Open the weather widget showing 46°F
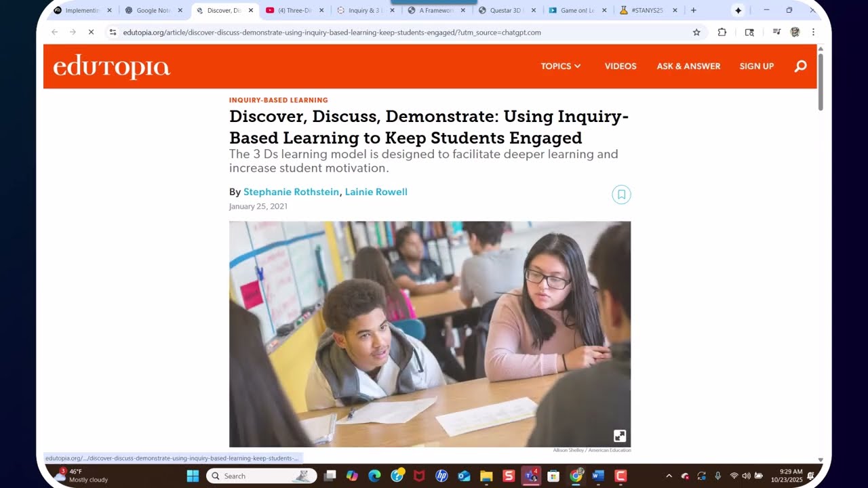 [81, 476]
